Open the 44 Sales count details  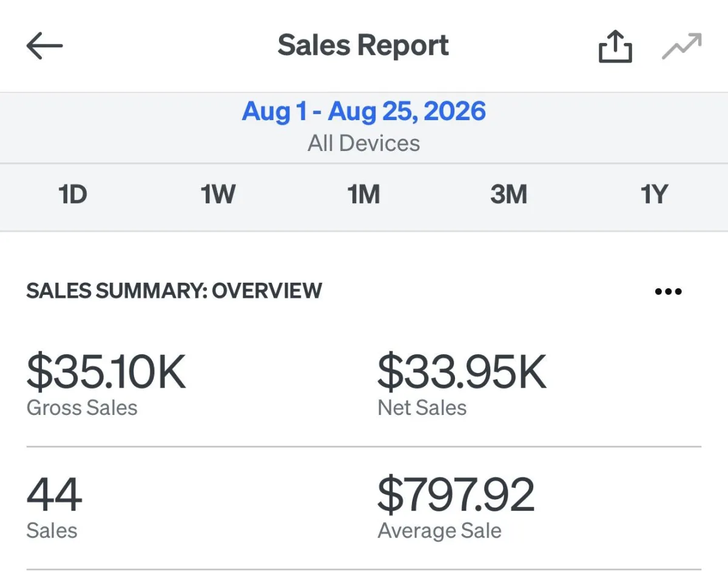[55, 495]
